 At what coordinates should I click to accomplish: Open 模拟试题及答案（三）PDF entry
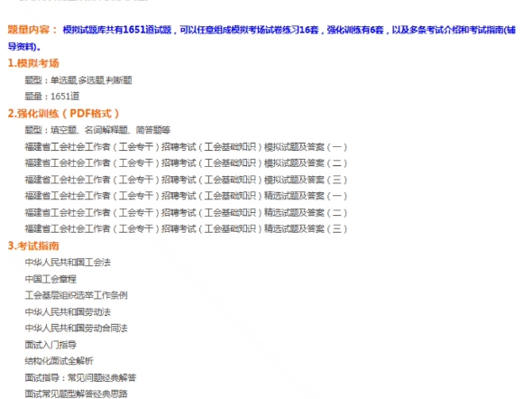point(186,180)
